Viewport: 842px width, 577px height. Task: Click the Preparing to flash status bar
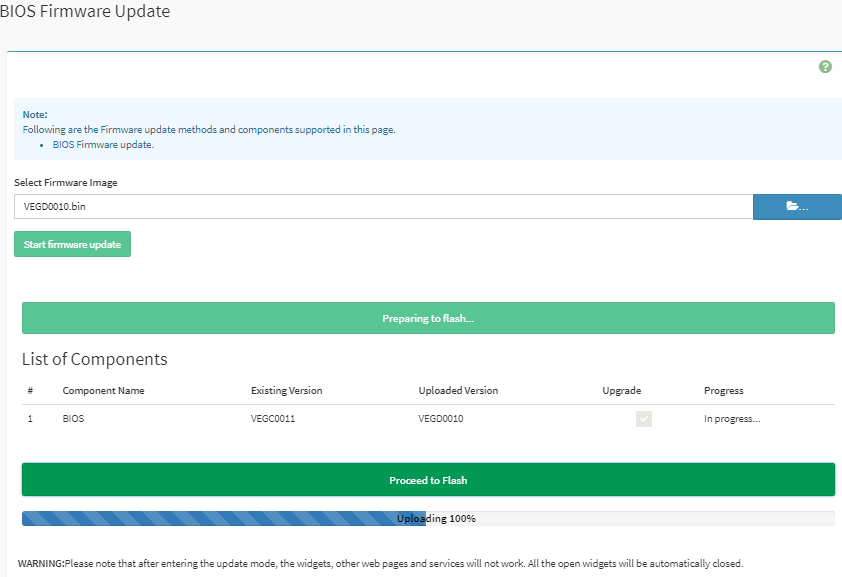429,318
